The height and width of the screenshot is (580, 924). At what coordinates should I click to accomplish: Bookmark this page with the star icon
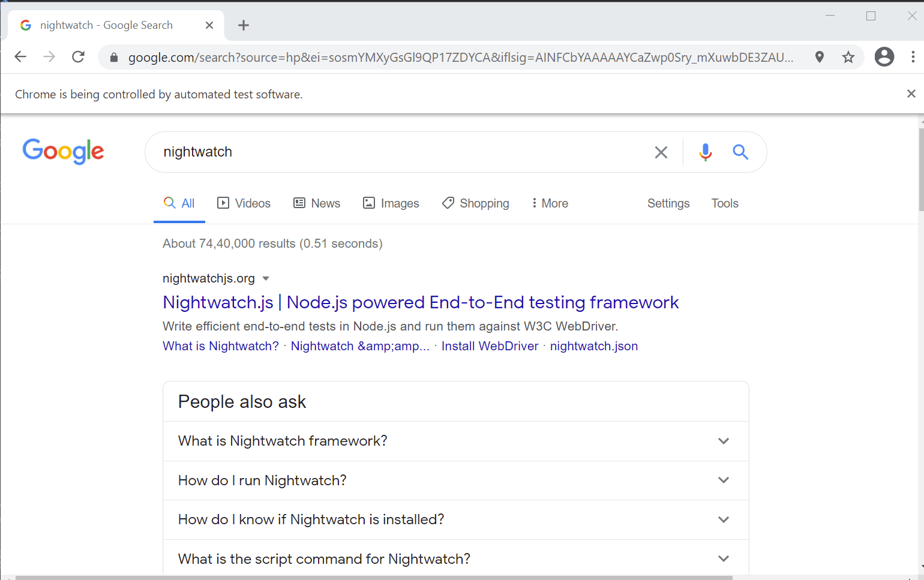point(848,56)
